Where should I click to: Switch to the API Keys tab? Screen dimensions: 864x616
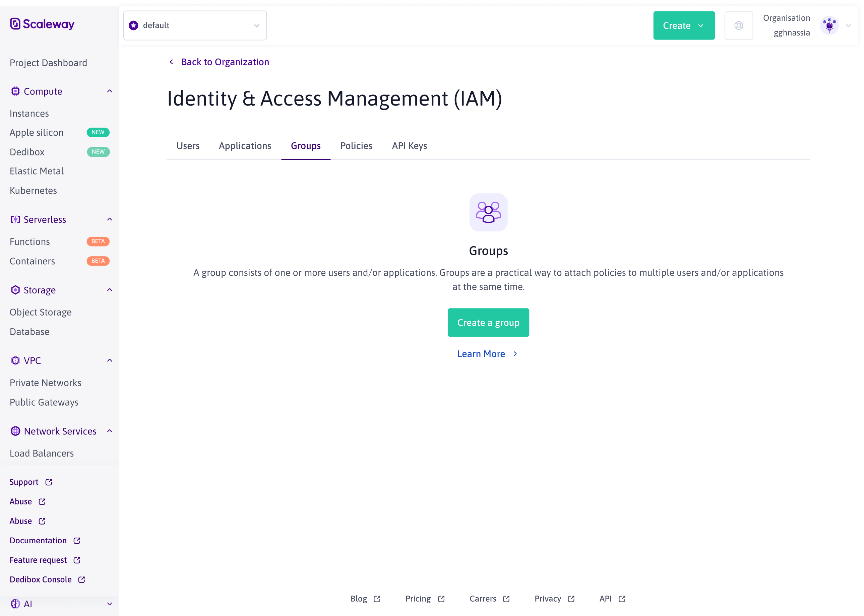[x=410, y=146]
